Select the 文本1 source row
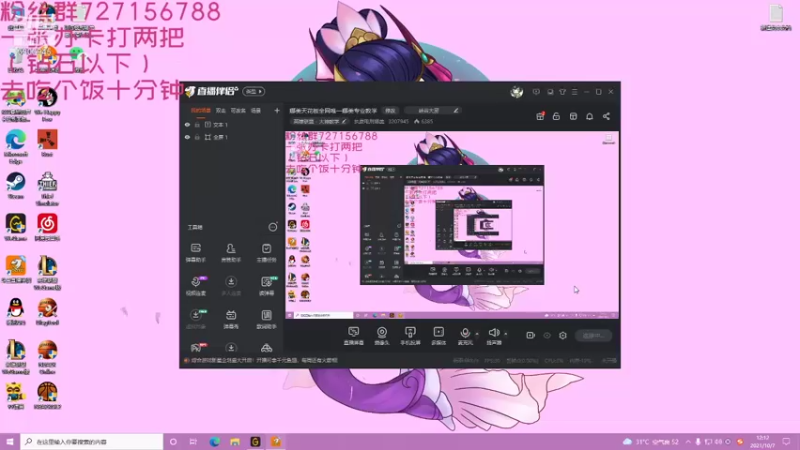 click(x=232, y=124)
